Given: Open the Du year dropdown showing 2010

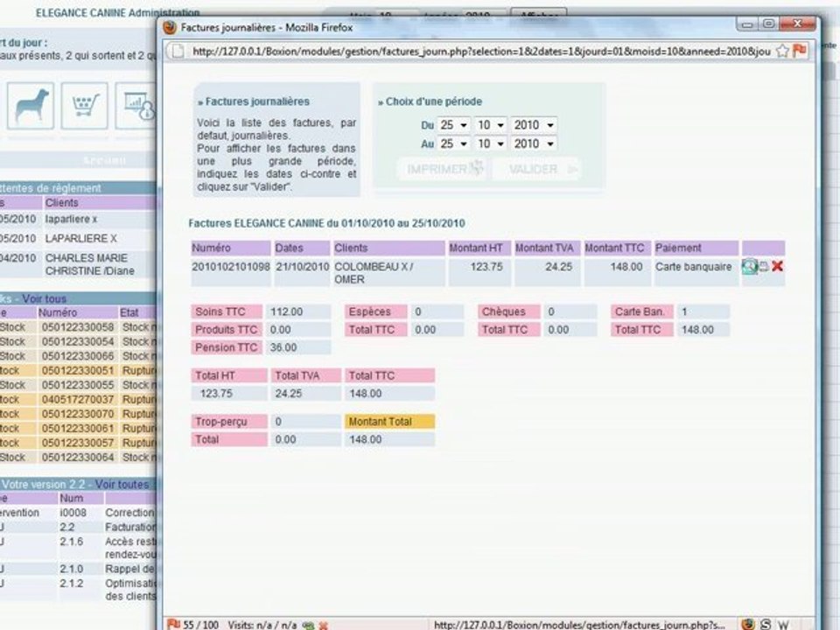Looking at the screenshot, I should pyautogui.click(x=534, y=125).
